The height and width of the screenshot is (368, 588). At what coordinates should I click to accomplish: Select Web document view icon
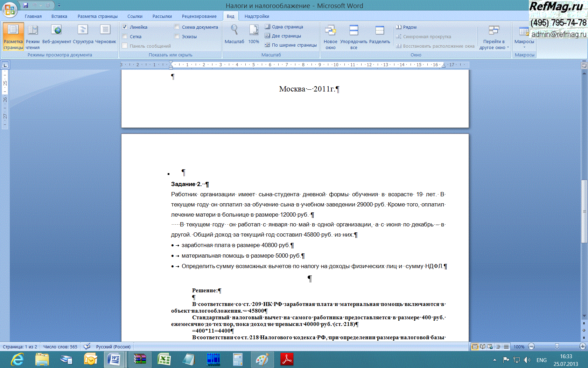56,35
